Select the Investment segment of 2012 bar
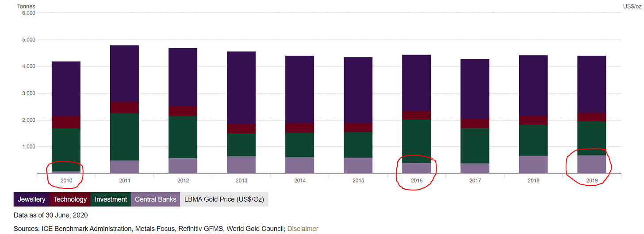Screen dimensions: 644x234 coord(183,137)
